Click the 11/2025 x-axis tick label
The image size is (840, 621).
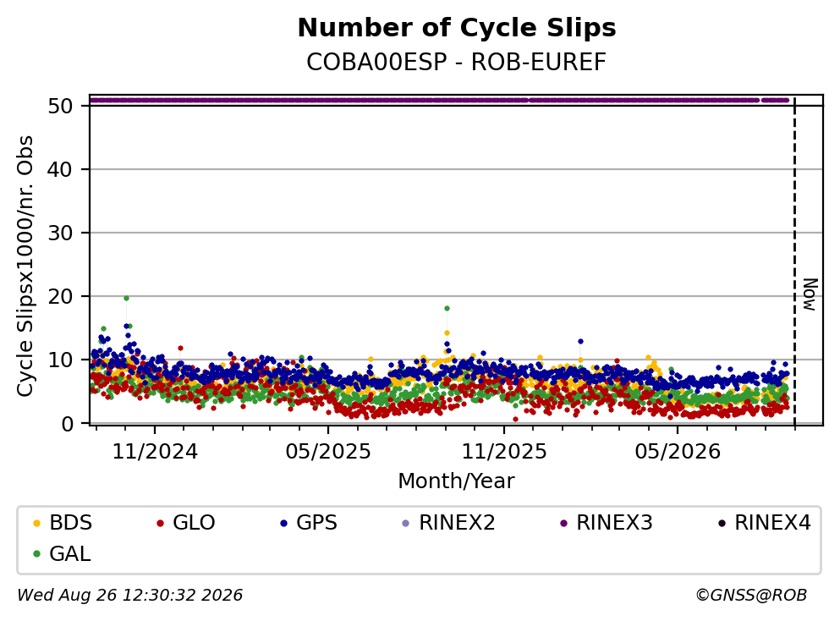point(504,452)
